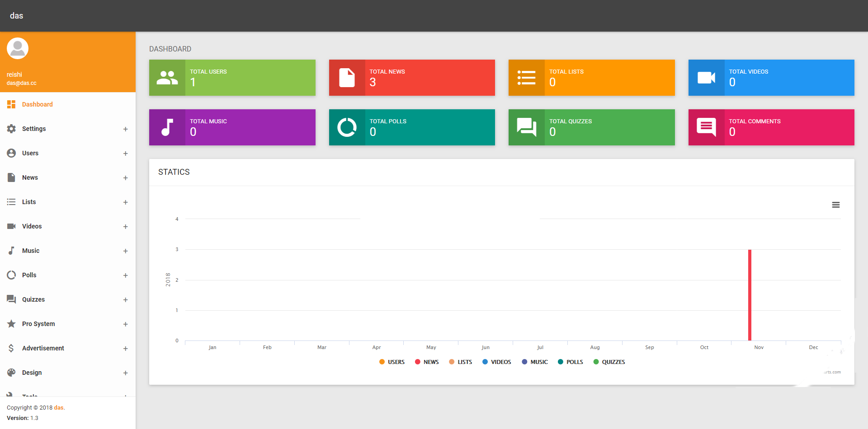
Task: Open the TOTAL NEWS stat card
Action: pos(411,77)
